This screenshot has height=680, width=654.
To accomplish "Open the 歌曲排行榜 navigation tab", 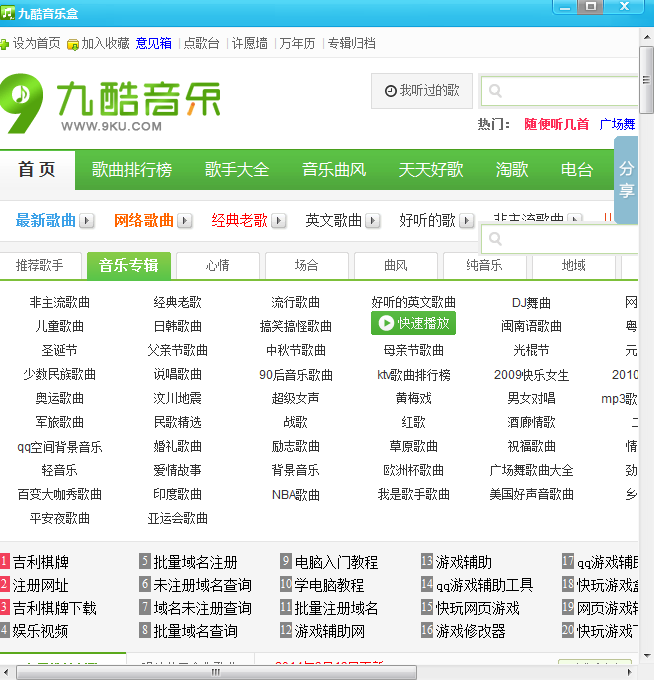I will (132, 170).
